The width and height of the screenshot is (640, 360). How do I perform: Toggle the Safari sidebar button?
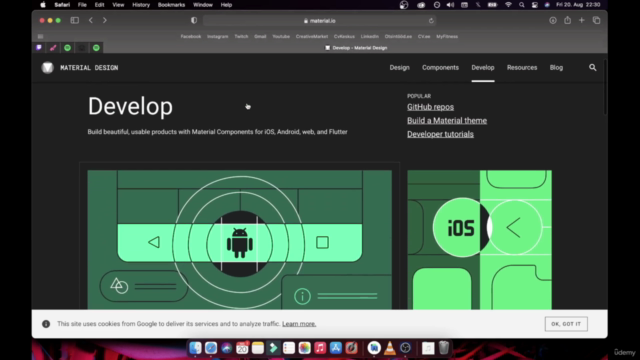74,20
